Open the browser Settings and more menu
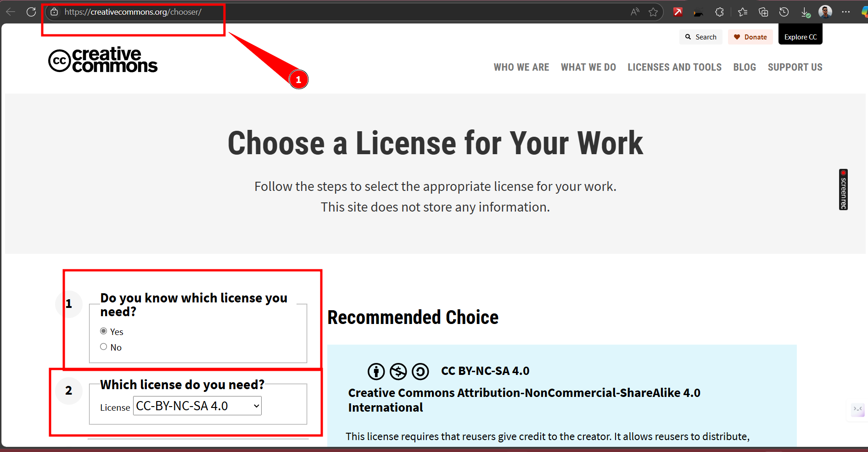This screenshot has width=868, height=452. pos(846,12)
